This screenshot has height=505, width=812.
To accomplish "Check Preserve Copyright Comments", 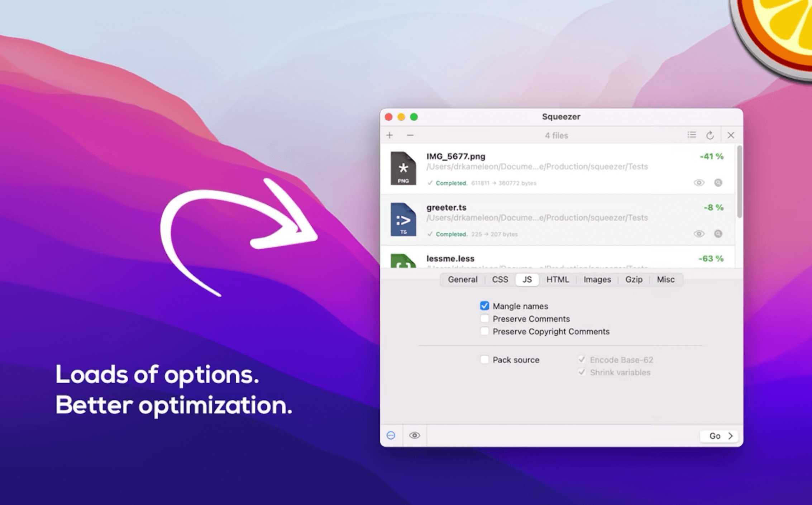I will point(484,331).
